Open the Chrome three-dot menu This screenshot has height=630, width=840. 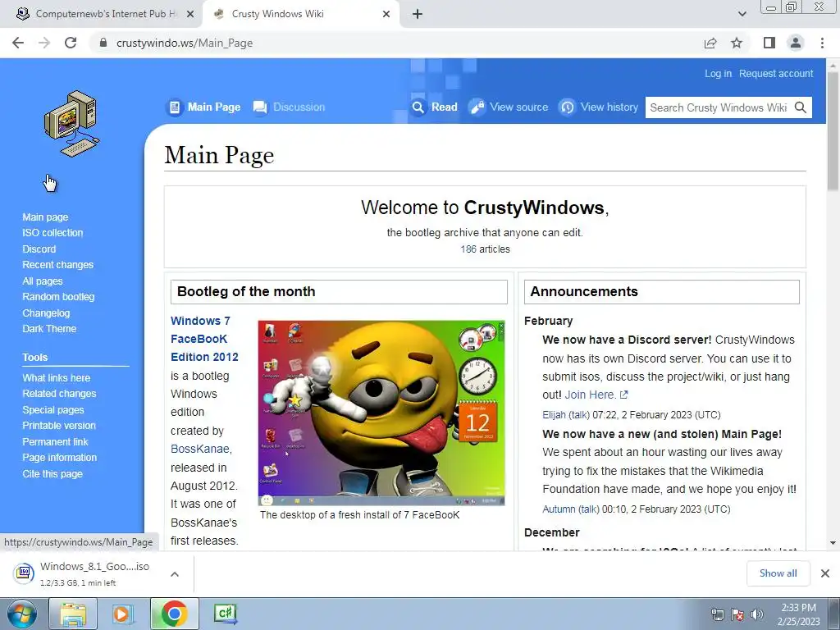click(822, 43)
